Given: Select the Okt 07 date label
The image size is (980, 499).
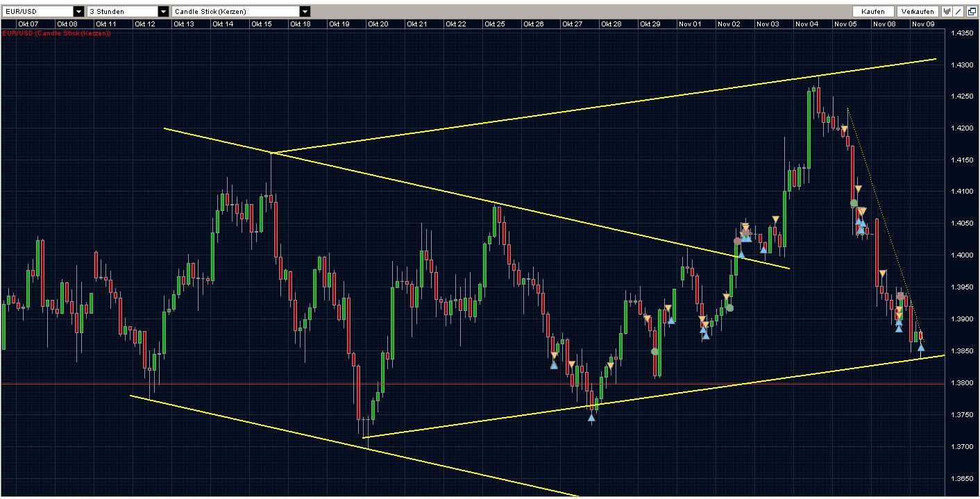Looking at the screenshot, I should (28, 23).
